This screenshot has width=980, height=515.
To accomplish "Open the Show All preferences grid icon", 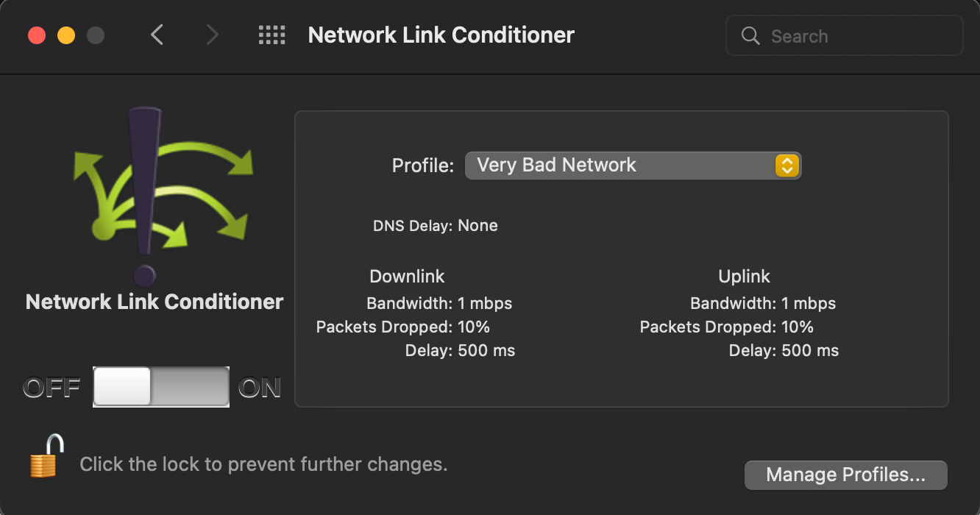I will pos(271,35).
